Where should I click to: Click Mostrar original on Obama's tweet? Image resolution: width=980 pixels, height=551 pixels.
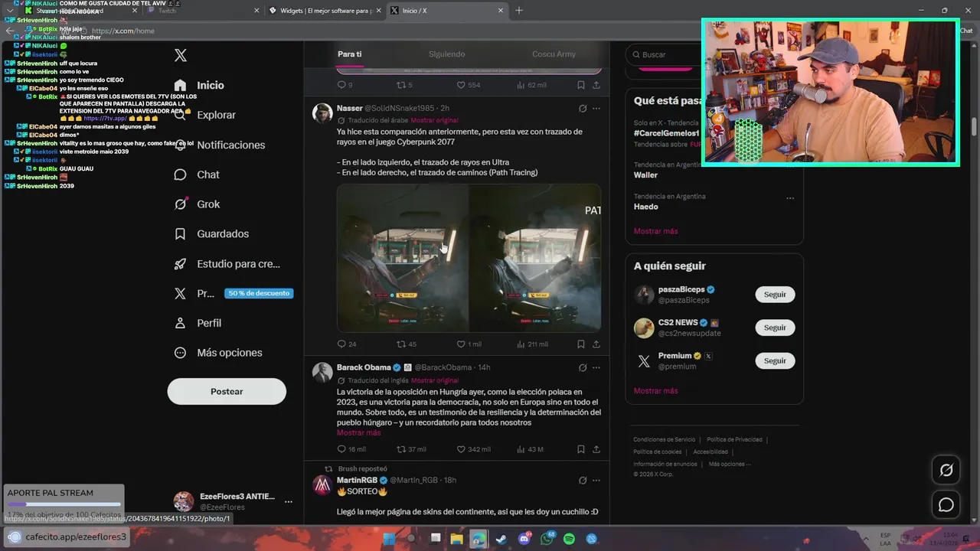[434, 380]
